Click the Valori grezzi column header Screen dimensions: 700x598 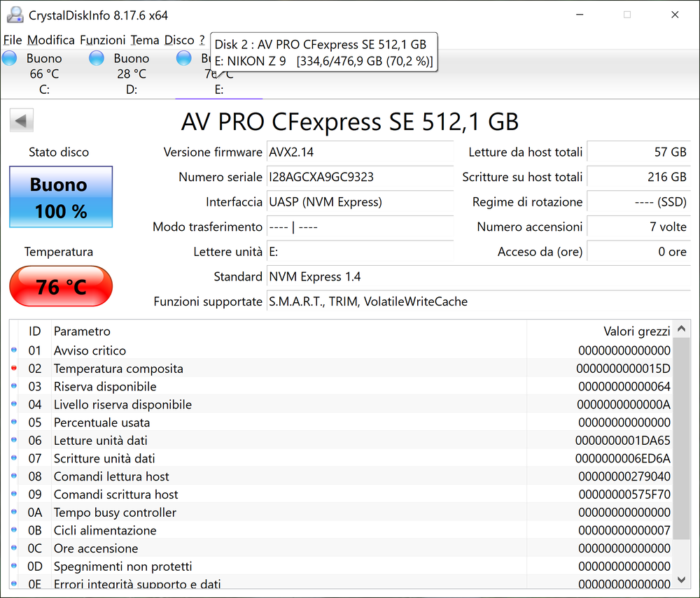pos(600,332)
